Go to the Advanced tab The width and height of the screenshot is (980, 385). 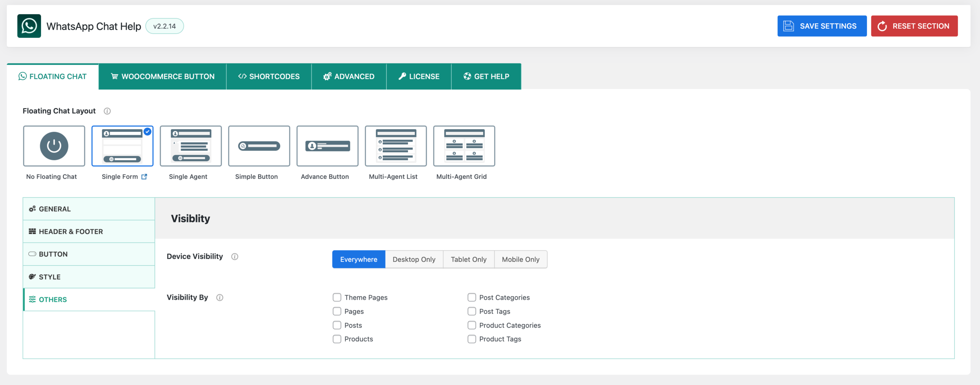[x=349, y=76]
